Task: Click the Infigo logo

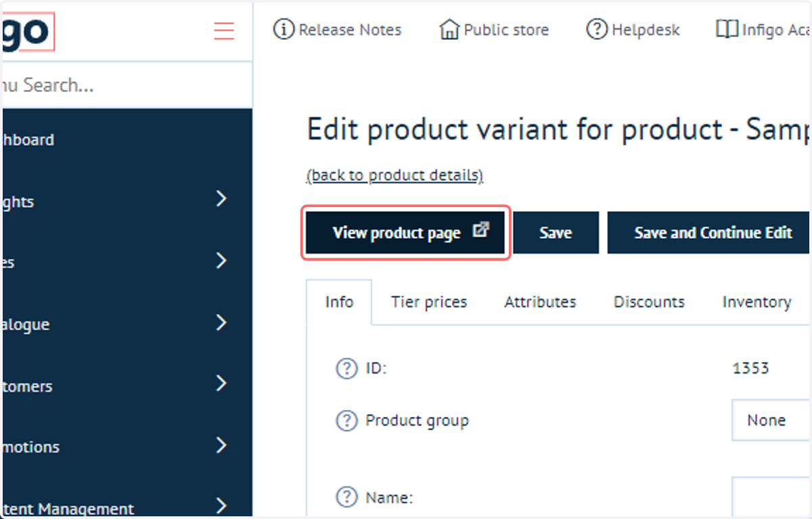Action: [x=27, y=32]
